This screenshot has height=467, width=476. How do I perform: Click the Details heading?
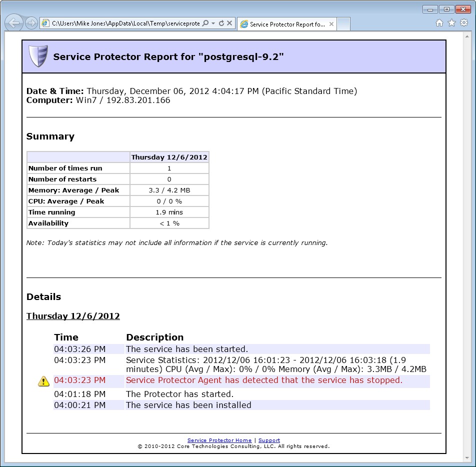click(x=43, y=296)
